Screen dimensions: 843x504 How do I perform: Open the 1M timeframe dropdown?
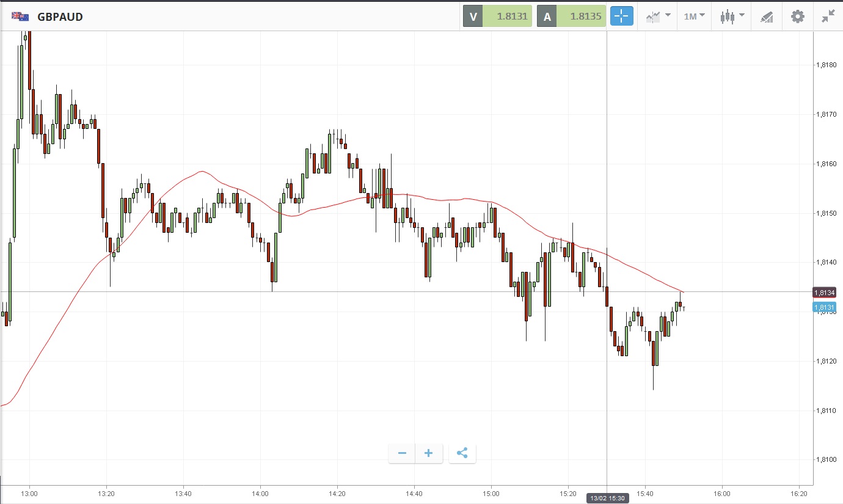[694, 16]
